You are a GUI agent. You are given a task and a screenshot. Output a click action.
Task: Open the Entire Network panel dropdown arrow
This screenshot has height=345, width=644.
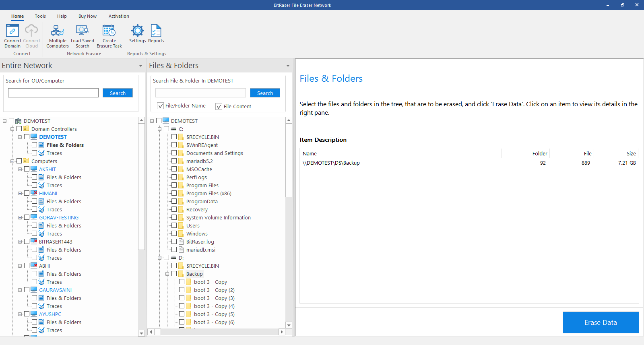pos(140,66)
